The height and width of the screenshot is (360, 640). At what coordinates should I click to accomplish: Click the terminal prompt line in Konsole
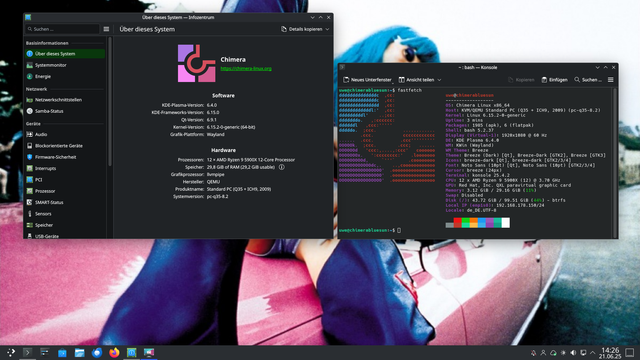coord(370,230)
